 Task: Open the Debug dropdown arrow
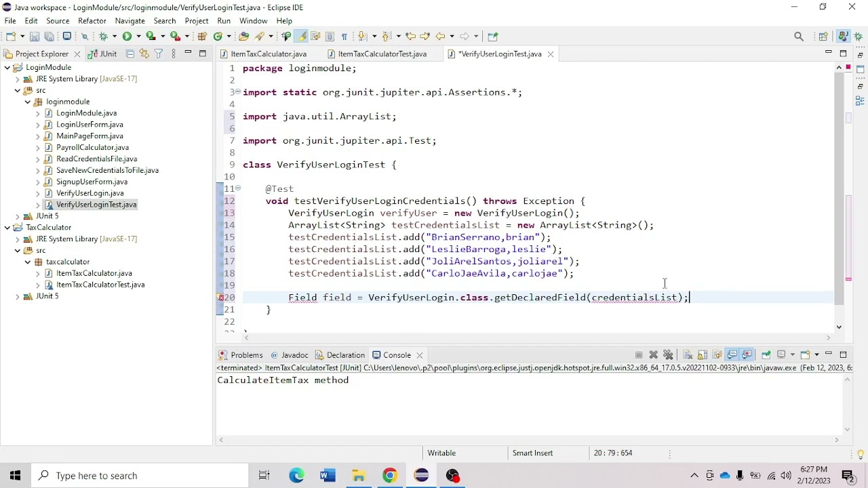click(114, 37)
